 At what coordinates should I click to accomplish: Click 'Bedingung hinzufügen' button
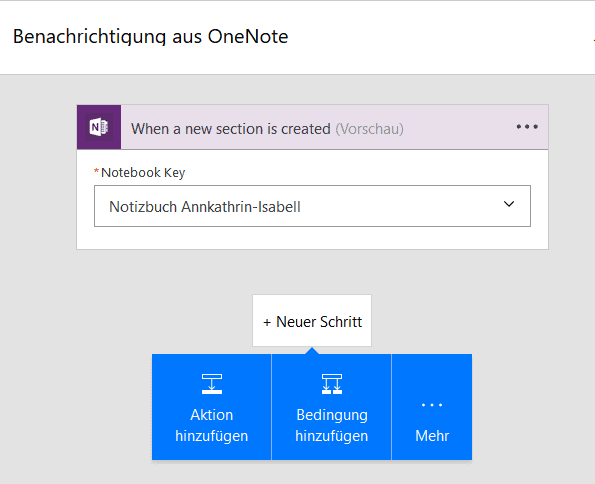pyautogui.click(x=332, y=407)
